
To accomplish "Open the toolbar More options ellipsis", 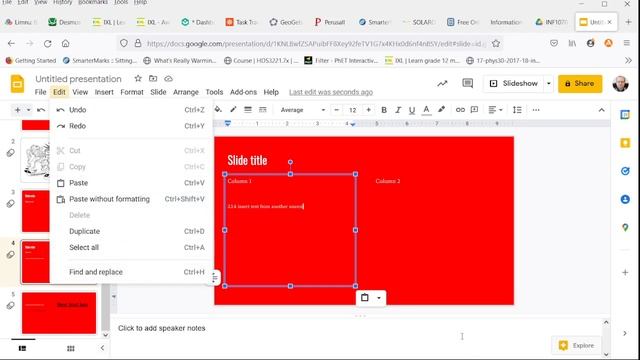I will pos(536,110).
